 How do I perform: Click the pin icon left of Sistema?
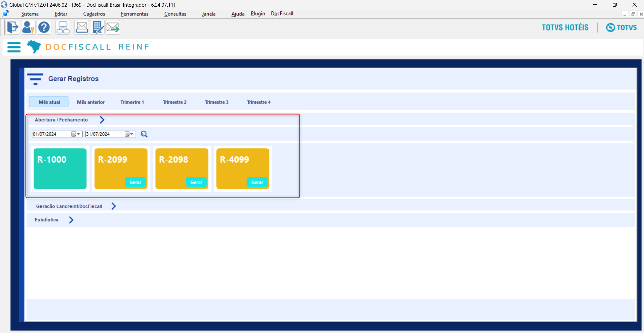6,14
